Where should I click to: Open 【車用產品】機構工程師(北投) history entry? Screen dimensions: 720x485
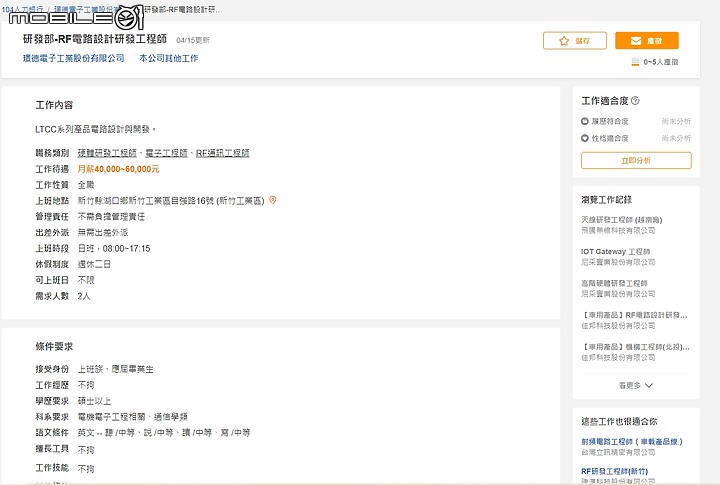(x=636, y=347)
